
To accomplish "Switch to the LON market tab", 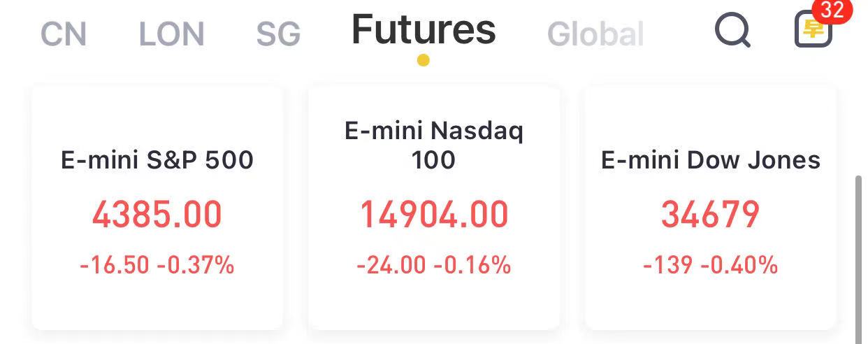I will 172,34.
